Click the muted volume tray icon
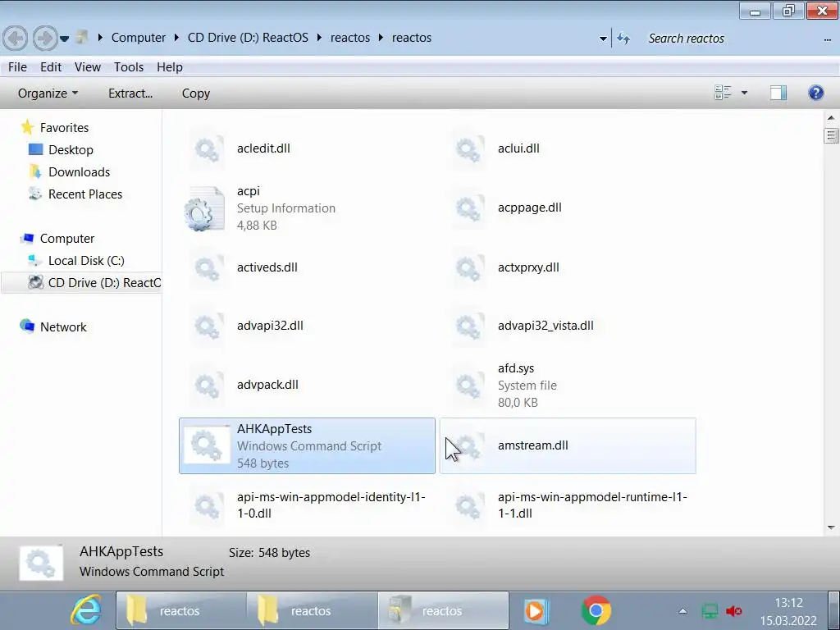840x630 pixels. coord(734,610)
